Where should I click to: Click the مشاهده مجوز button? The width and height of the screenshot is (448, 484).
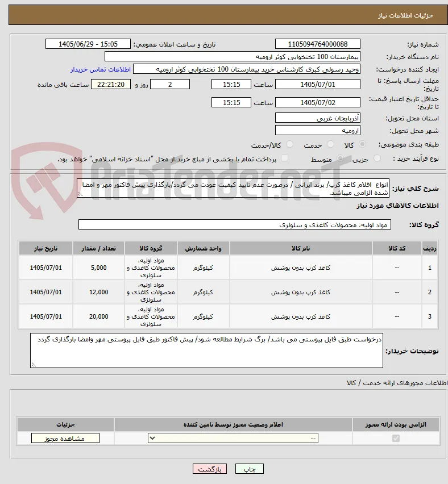[65, 439]
